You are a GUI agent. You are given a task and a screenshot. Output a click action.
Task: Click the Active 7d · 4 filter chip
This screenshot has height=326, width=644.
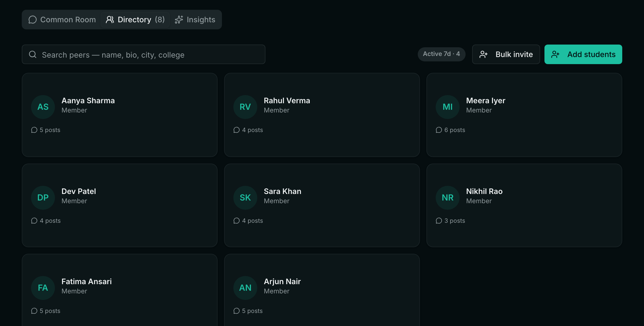click(441, 54)
